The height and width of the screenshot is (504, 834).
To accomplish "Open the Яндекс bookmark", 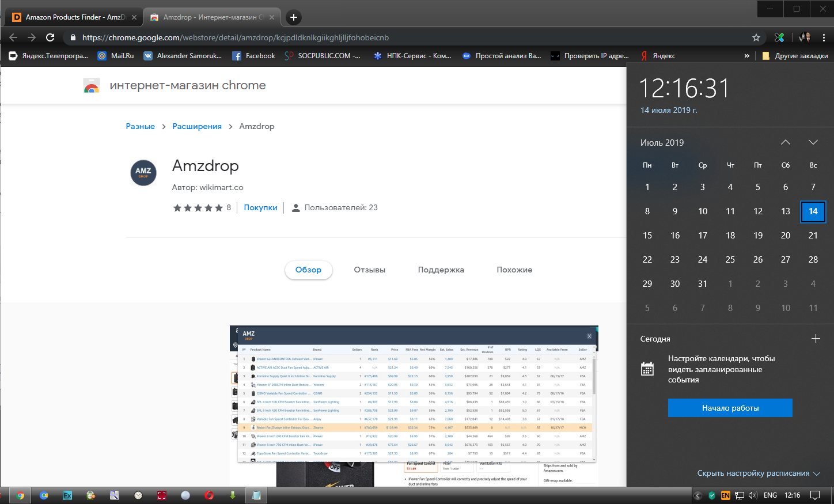I will click(x=657, y=56).
